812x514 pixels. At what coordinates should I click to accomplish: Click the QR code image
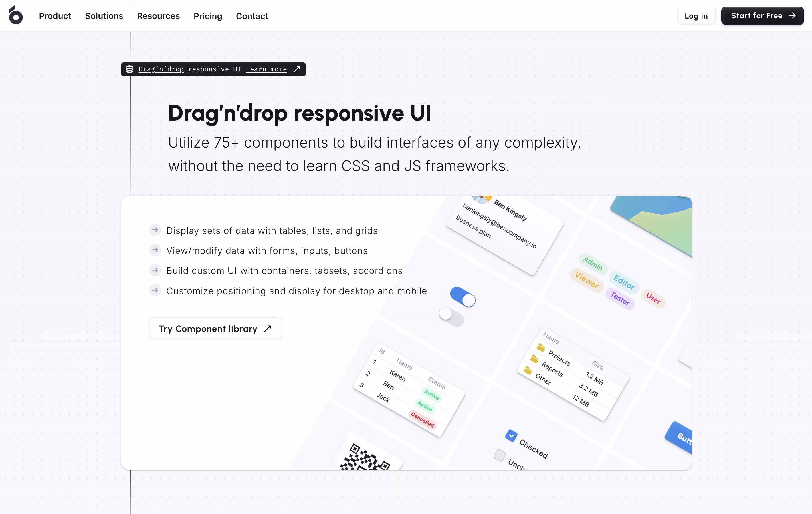click(x=365, y=458)
